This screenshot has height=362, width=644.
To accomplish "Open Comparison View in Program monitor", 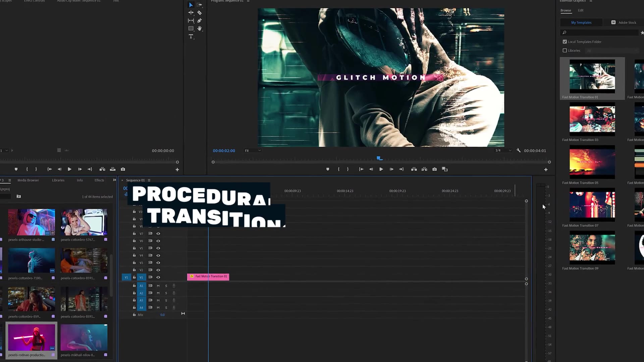I will (x=445, y=169).
